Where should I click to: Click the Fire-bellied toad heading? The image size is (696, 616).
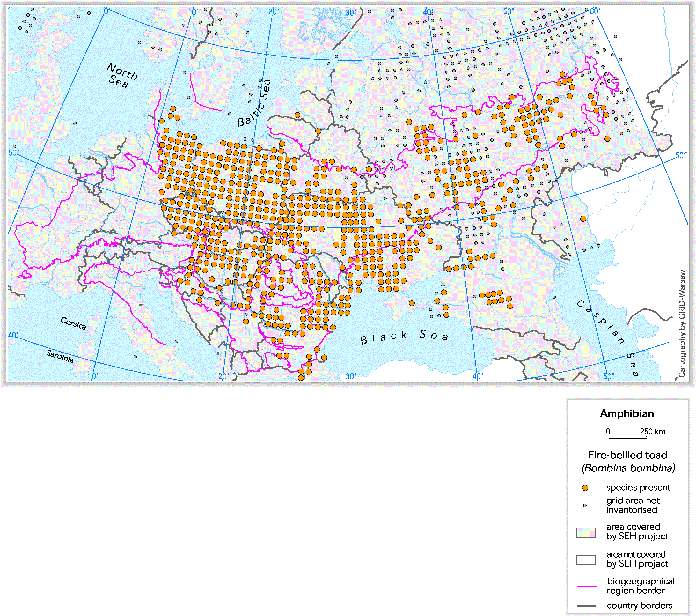point(627,455)
